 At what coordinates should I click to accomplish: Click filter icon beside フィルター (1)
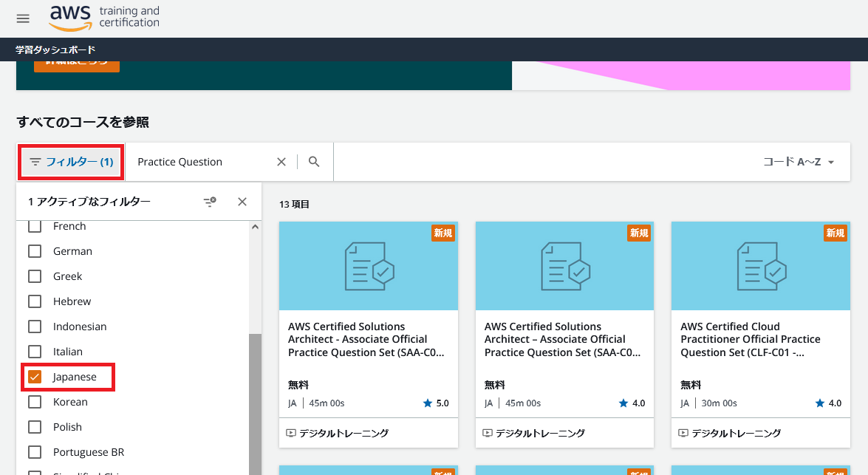35,162
